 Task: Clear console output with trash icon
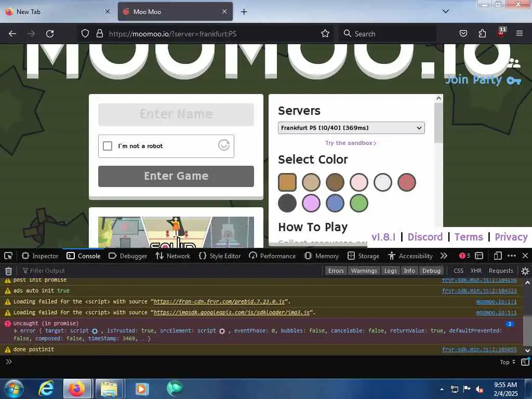(x=8, y=271)
